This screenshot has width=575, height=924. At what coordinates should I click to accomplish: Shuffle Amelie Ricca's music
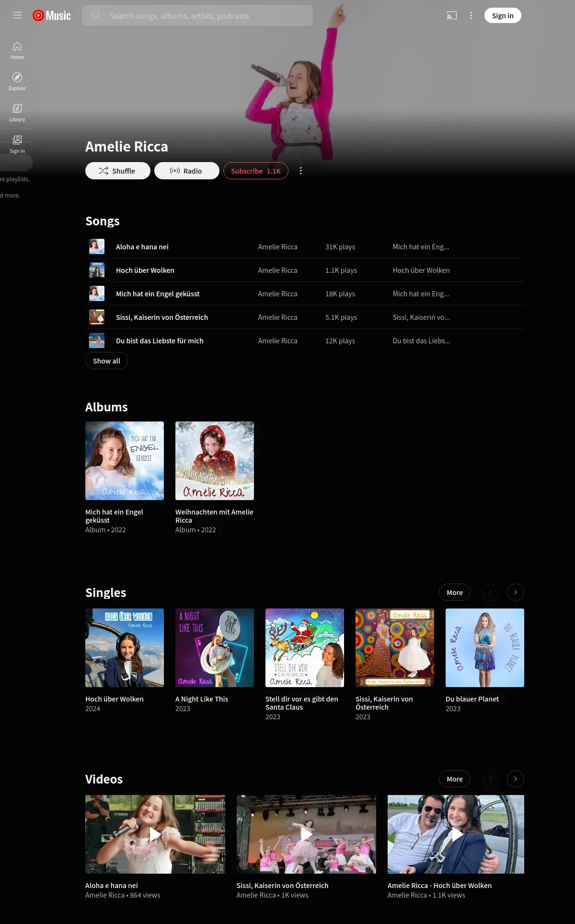point(118,171)
